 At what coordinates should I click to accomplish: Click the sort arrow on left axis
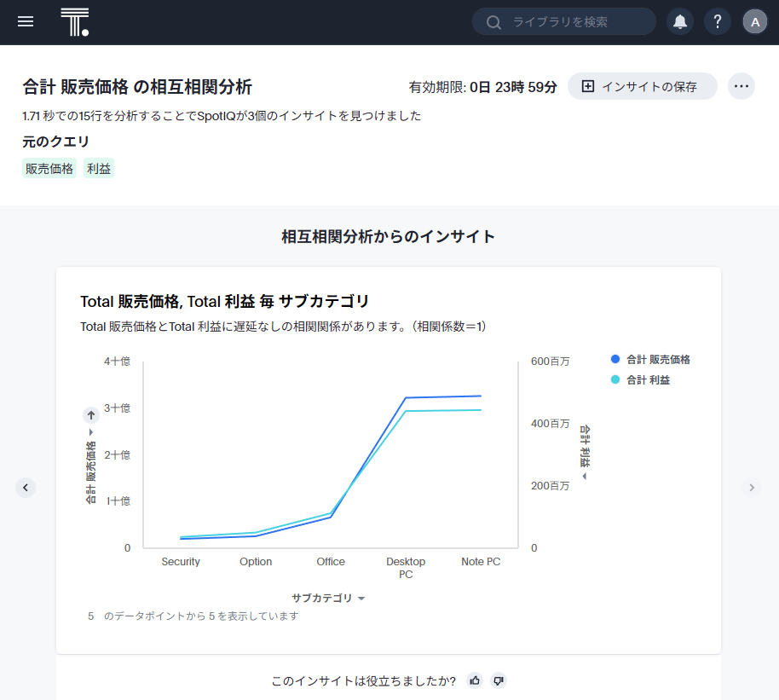click(91, 415)
